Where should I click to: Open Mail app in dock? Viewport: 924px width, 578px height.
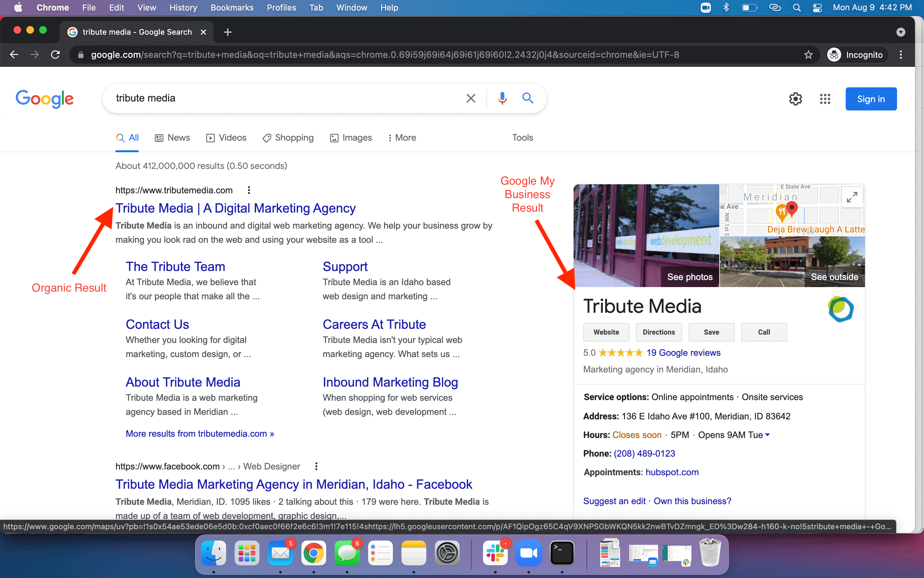coord(280,553)
